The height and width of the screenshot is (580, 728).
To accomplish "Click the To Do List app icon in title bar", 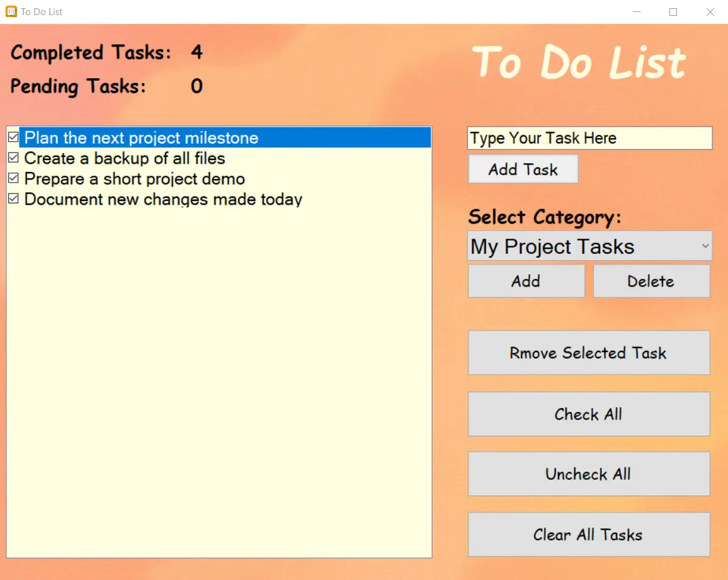I will (x=11, y=12).
